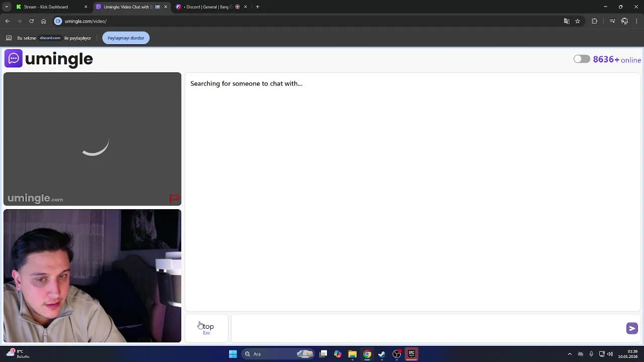The width and height of the screenshot is (644, 362).
Task: Toggle the dark mode switch near online count
Action: [x=582, y=59]
